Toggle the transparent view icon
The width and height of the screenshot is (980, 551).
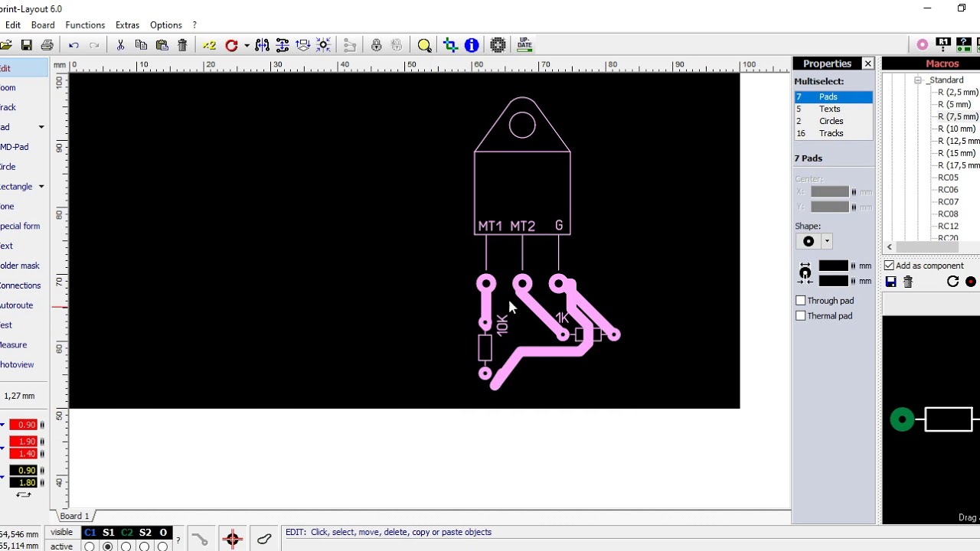point(450,45)
